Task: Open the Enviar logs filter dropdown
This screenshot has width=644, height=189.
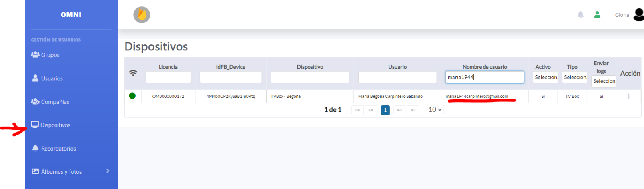Action: pos(604,81)
